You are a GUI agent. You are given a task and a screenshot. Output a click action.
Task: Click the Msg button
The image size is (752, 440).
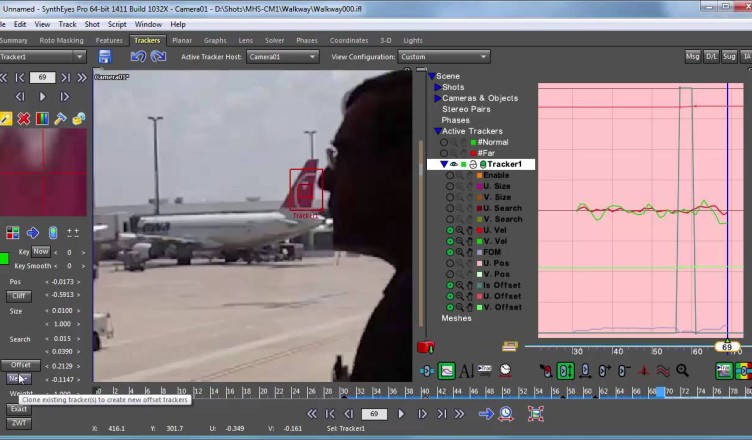click(x=692, y=57)
